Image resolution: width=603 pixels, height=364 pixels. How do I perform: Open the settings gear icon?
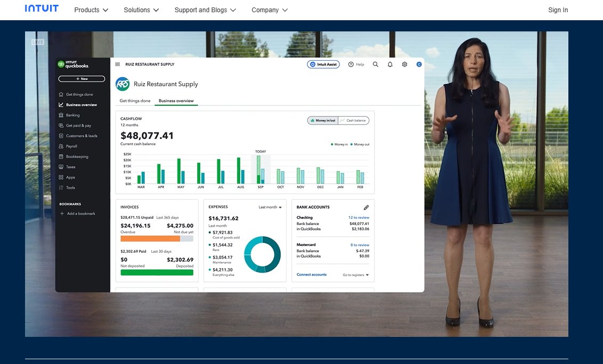click(x=404, y=64)
